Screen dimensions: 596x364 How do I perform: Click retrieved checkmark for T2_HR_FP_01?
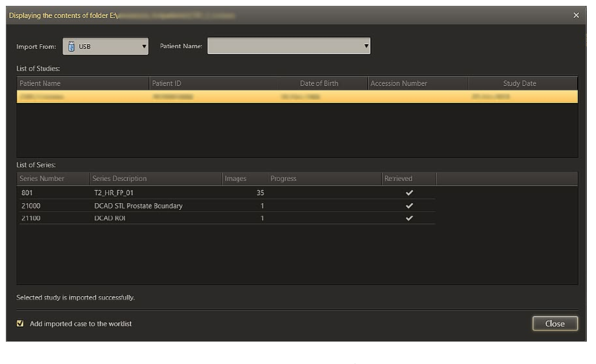(x=409, y=193)
